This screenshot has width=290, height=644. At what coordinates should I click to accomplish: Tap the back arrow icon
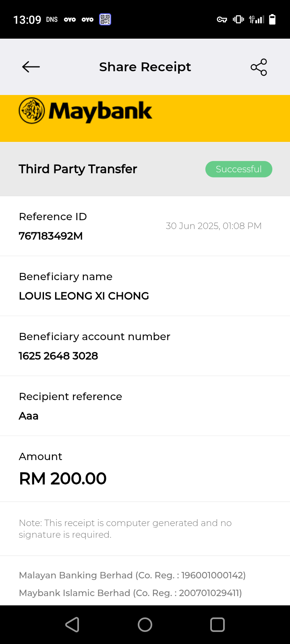[x=31, y=67]
